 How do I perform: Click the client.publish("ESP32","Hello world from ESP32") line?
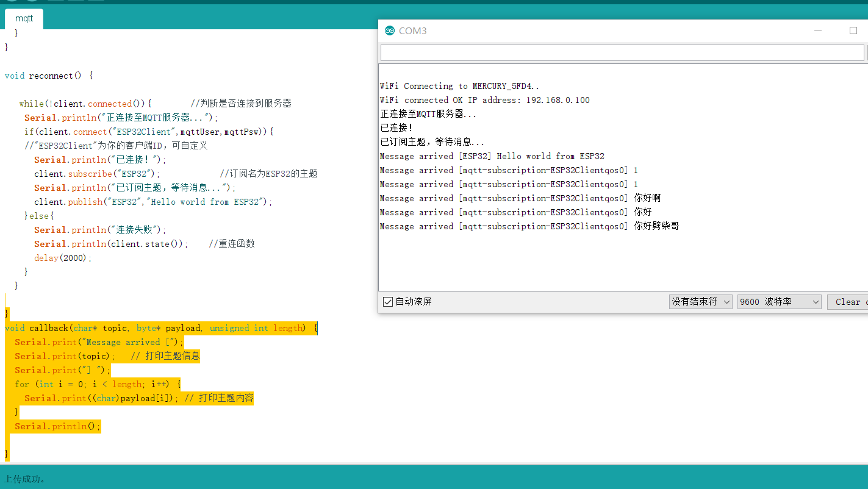[x=154, y=202]
